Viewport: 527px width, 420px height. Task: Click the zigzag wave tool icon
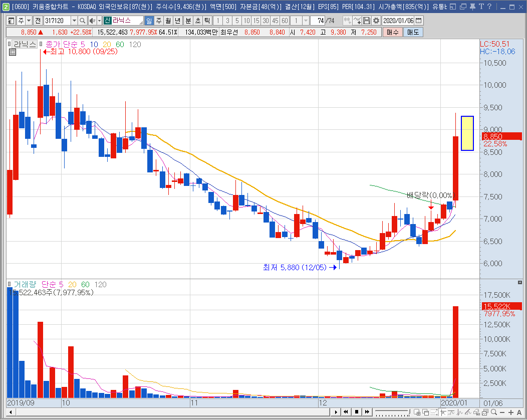(x=459, y=412)
